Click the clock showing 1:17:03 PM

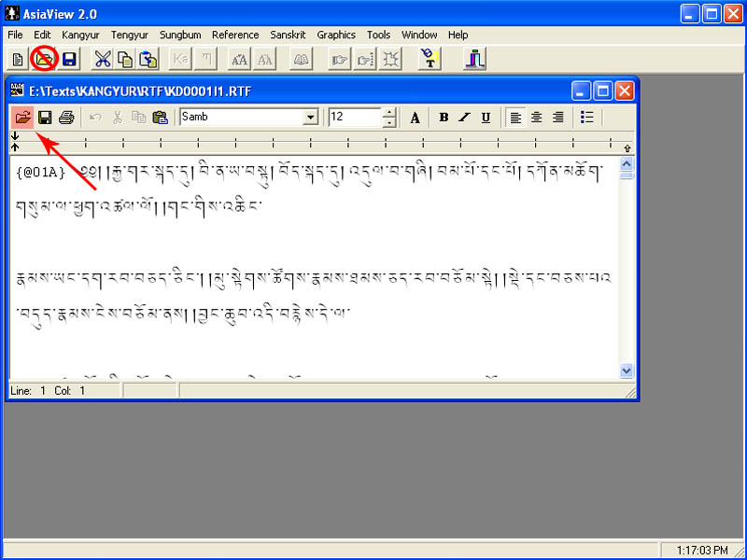[702, 551]
